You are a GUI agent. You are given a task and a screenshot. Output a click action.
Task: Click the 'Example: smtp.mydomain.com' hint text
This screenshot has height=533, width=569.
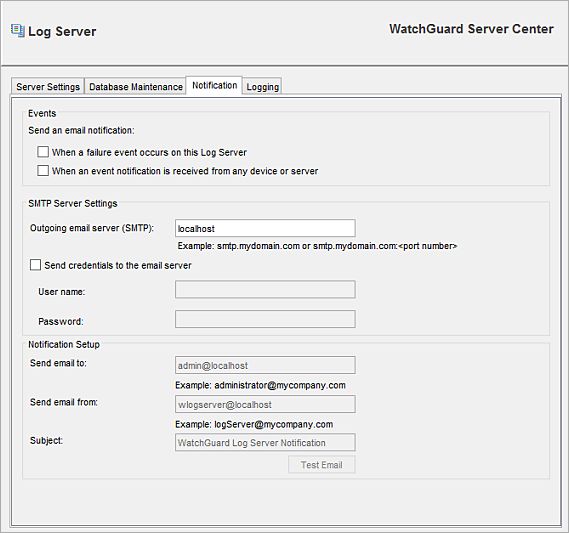click(x=317, y=246)
